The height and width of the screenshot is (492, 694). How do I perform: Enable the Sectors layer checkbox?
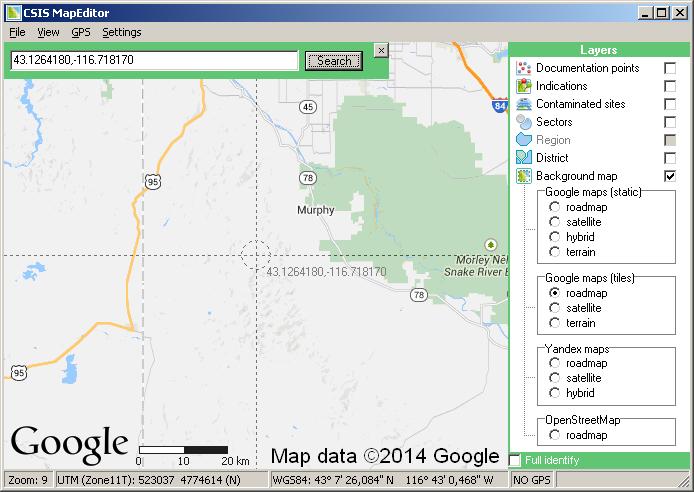670,122
